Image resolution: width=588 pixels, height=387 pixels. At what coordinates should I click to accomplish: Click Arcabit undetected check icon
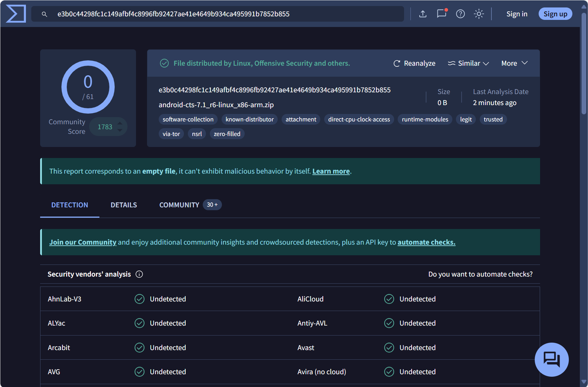pos(140,348)
